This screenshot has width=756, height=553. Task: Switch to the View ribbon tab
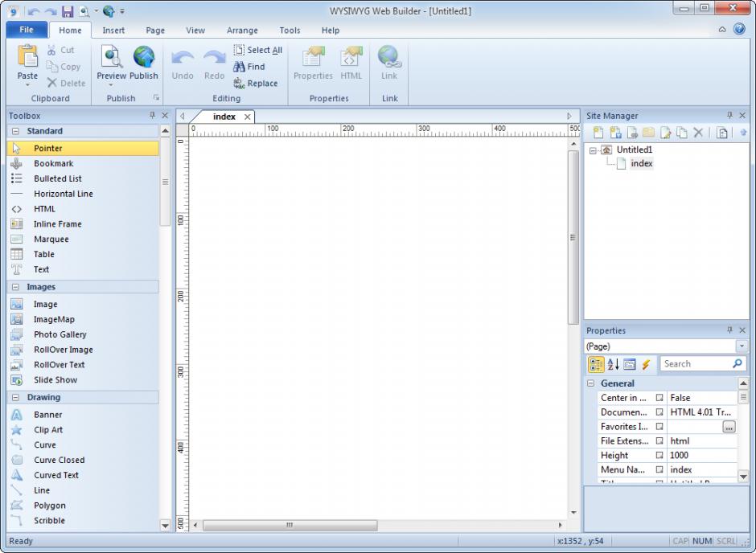pyautogui.click(x=195, y=30)
